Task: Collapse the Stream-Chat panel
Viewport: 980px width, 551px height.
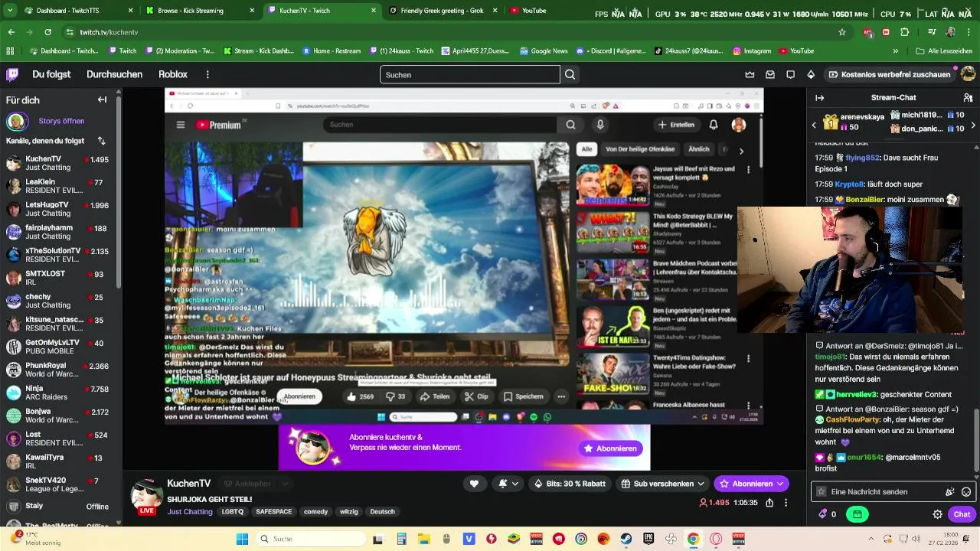Action: pyautogui.click(x=819, y=98)
